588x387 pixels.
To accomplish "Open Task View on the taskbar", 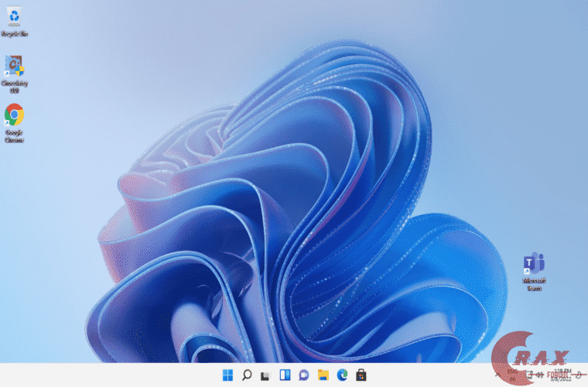I will click(266, 375).
